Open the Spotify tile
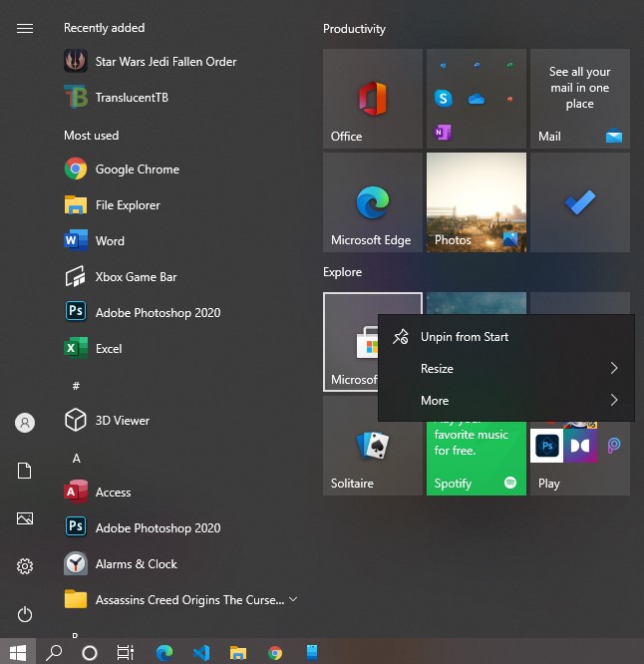 pos(477,459)
